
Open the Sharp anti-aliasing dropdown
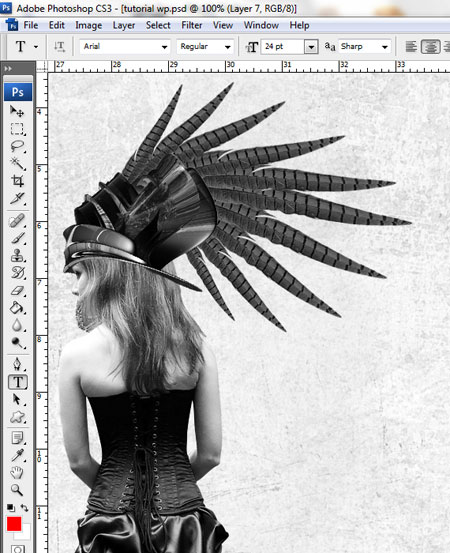click(x=364, y=47)
